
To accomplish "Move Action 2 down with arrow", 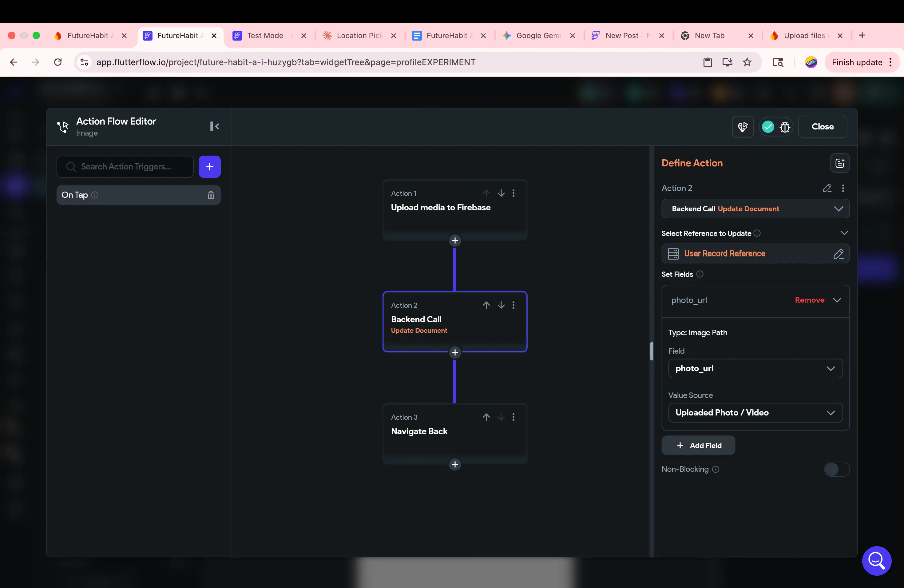I will (501, 305).
